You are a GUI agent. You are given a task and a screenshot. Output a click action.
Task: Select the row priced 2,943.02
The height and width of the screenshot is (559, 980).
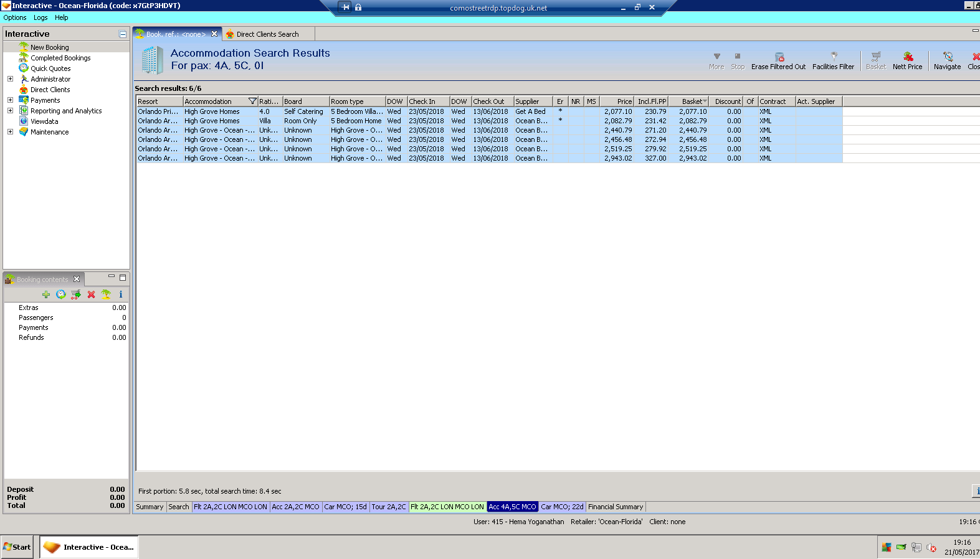[x=489, y=158]
